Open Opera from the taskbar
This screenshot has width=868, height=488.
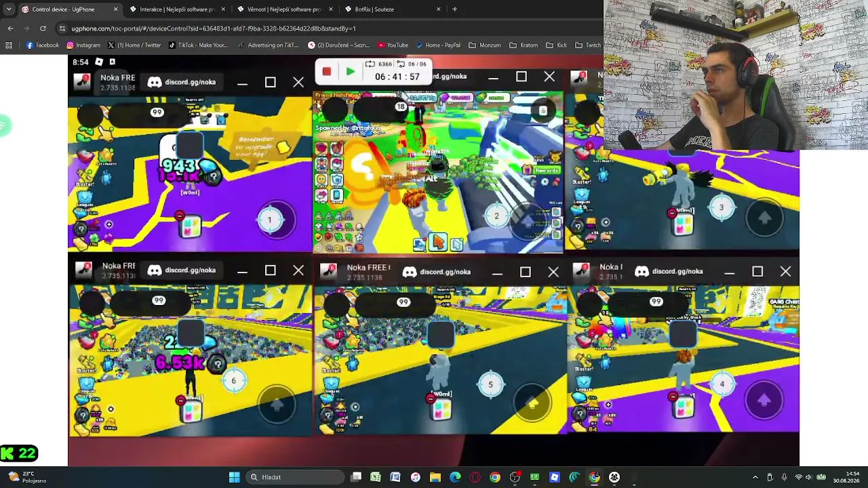tap(475, 477)
